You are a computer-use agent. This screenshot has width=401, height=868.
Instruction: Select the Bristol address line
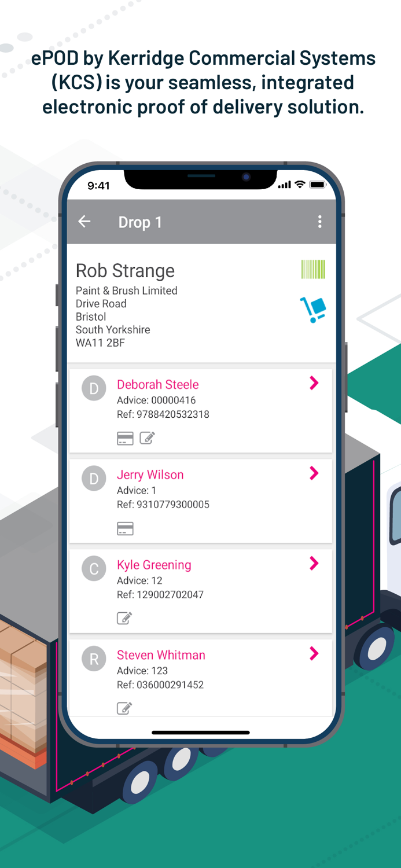(x=91, y=317)
